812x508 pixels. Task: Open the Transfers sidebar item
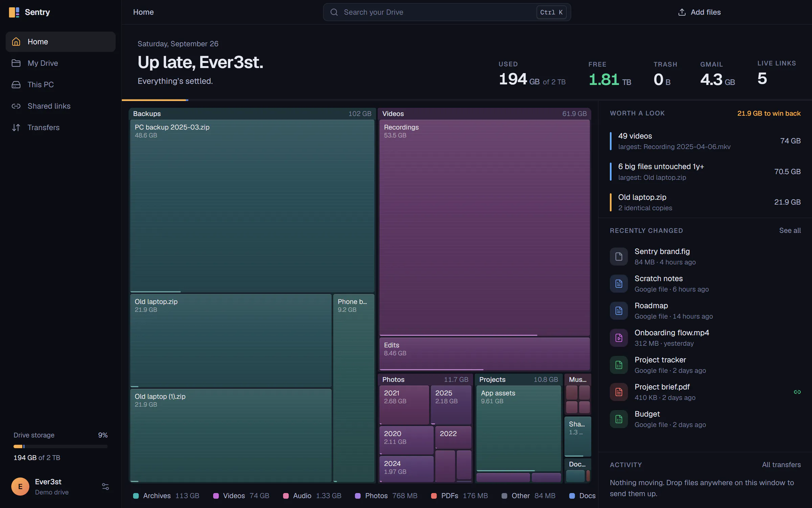(x=61, y=127)
